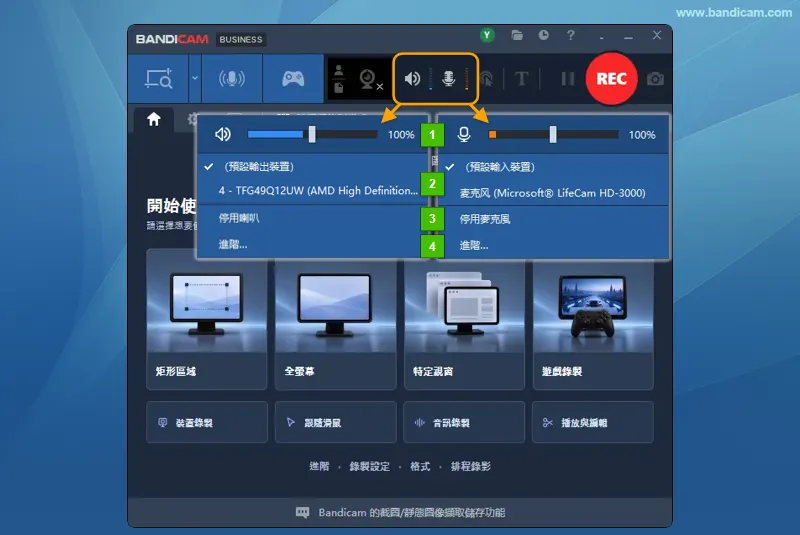Click the 裝置錄製 device recording button
This screenshot has height=535, width=800.
point(207,422)
